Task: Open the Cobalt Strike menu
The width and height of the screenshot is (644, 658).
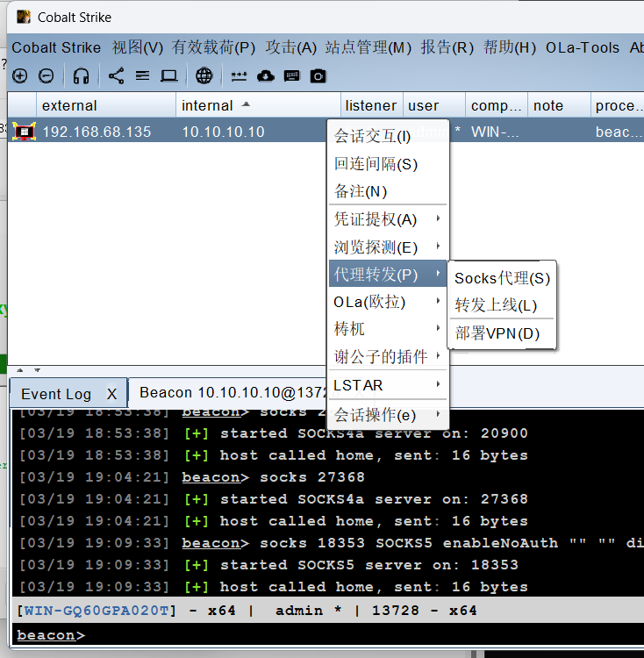Action: tap(56, 48)
